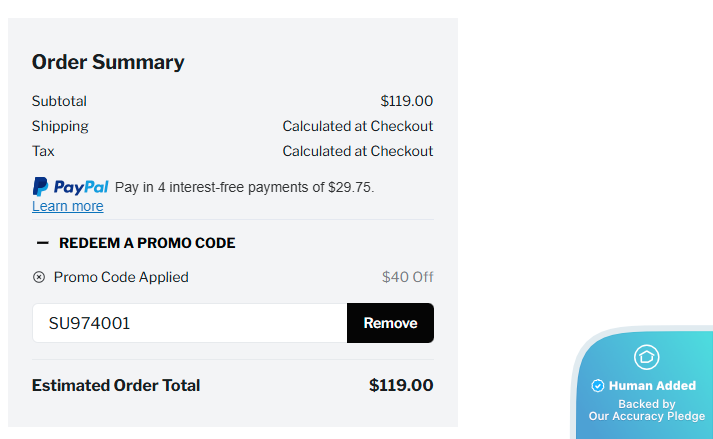This screenshot has width=713, height=439.
Task: Click the $40 Off discount text
Action: 407,277
